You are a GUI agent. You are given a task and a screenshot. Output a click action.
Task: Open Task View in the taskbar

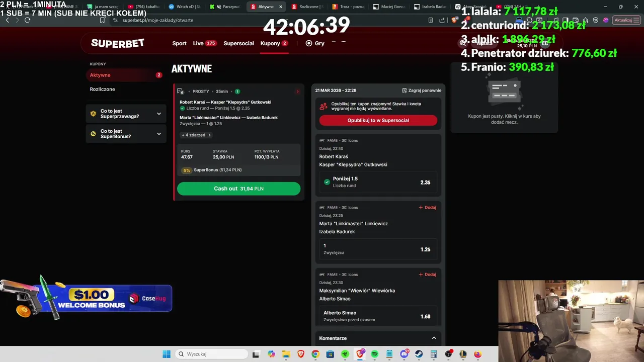[x=256, y=354]
